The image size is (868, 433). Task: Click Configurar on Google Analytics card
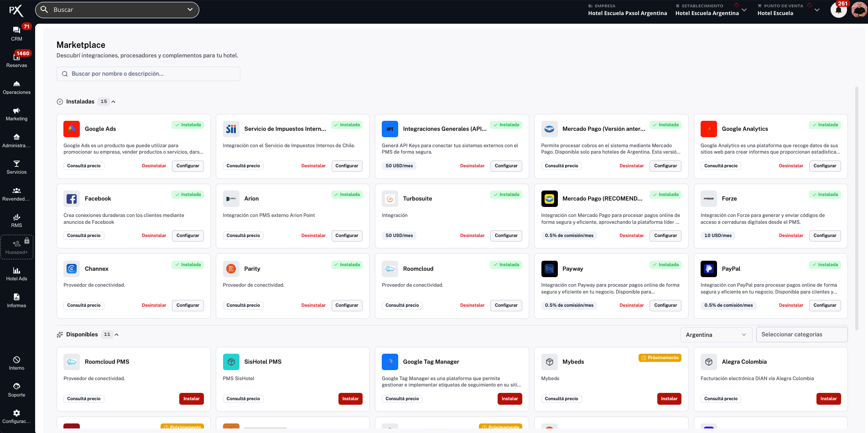point(825,166)
